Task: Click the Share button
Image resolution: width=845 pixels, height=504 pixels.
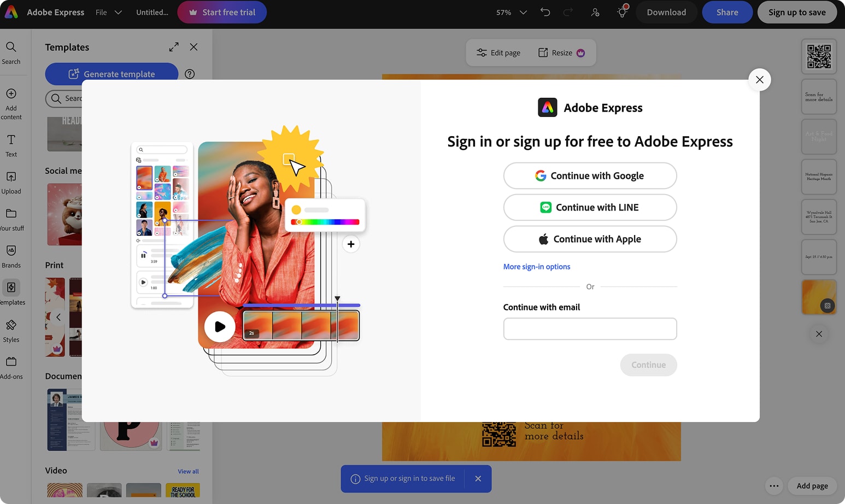Action: [x=727, y=12]
